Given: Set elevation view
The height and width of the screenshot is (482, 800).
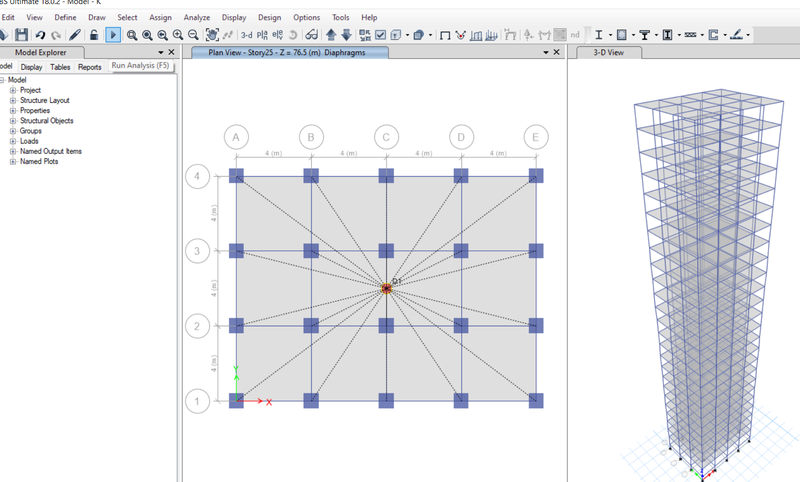Looking at the screenshot, I should (278, 35).
